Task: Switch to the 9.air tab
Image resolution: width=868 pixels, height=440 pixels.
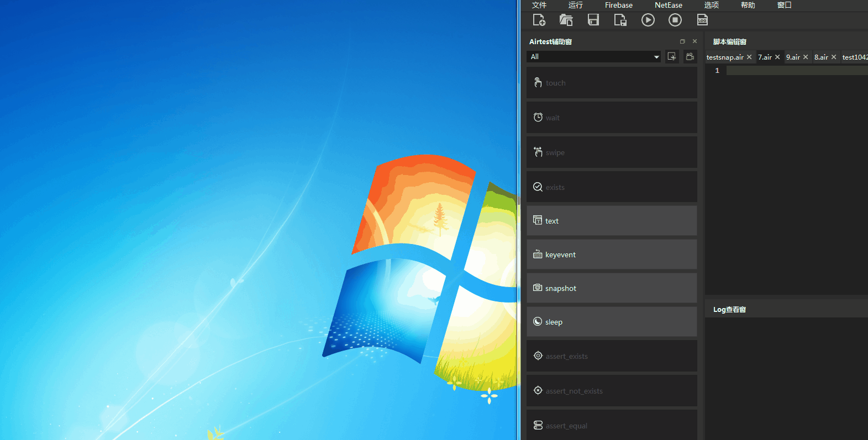Action: pos(793,57)
